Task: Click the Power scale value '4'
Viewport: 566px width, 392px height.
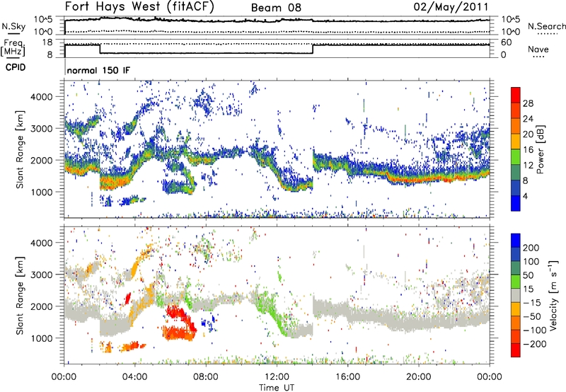Action: [525, 196]
